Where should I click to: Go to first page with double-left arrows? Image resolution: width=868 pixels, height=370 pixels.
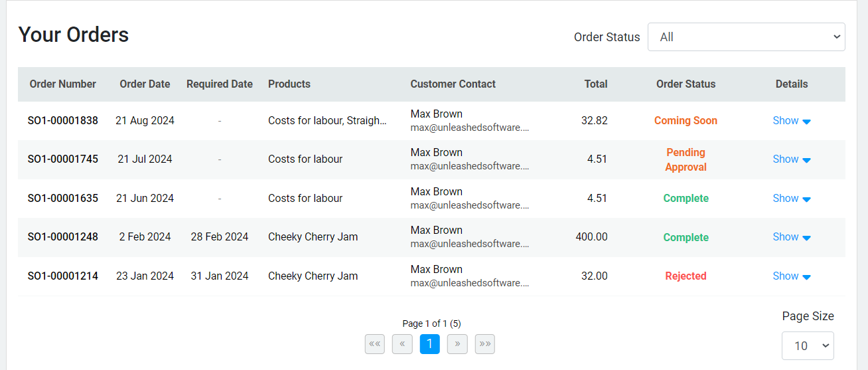tap(375, 344)
